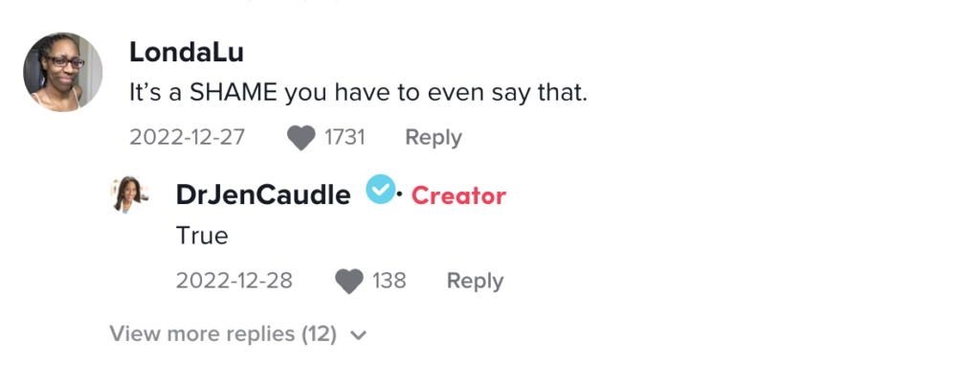Image resolution: width=980 pixels, height=365 pixels.
Task: Click the 2022-12-27 comment date
Action: 187,137
